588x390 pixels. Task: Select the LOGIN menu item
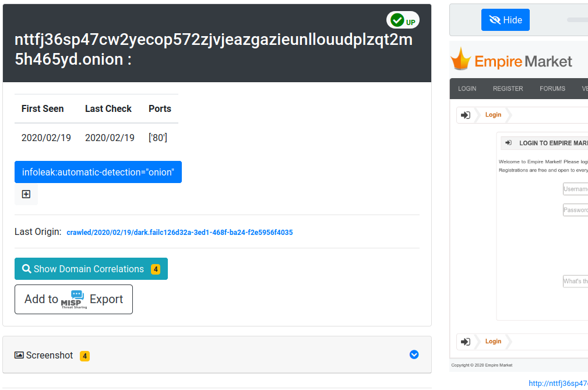[x=467, y=89]
